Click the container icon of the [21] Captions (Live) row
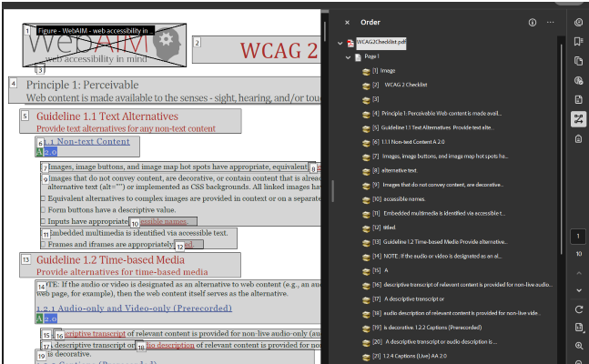This screenshot has height=364, width=589. click(x=366, y=358)
